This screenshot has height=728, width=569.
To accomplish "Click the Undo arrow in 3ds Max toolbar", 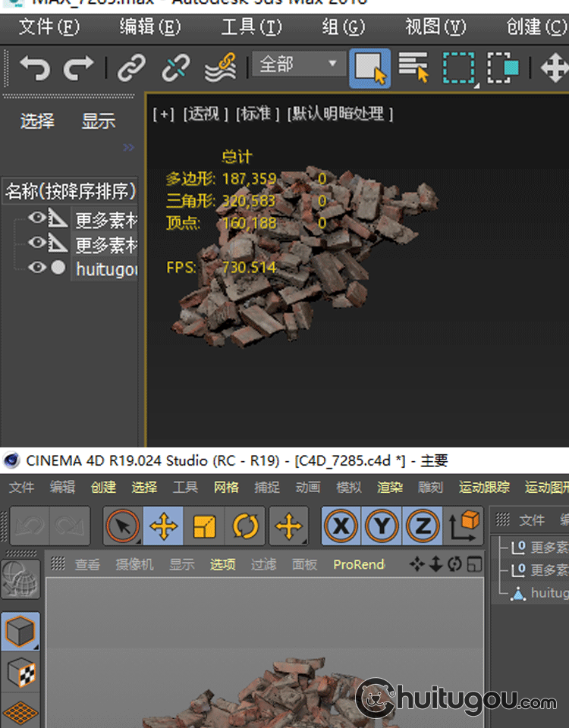I will click(x=34, y=68).
